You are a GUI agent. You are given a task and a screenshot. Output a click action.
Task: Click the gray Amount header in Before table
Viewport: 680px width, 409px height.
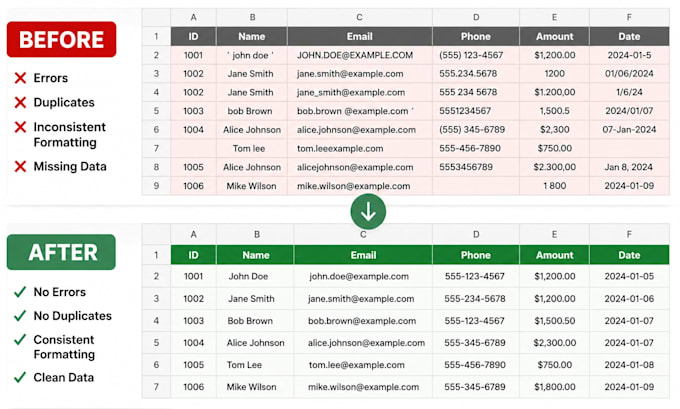coord(555,36)
